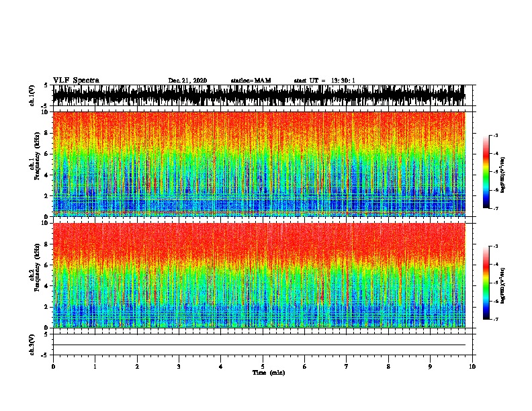Click the "6" kHz tick of ch.2 spectrogram
The width and height of the screenshot is (532, 411).
(x=47, y=265)
